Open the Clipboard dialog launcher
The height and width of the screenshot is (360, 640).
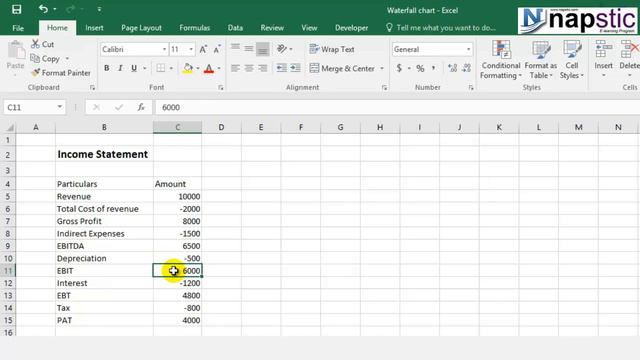pos(93,88)
